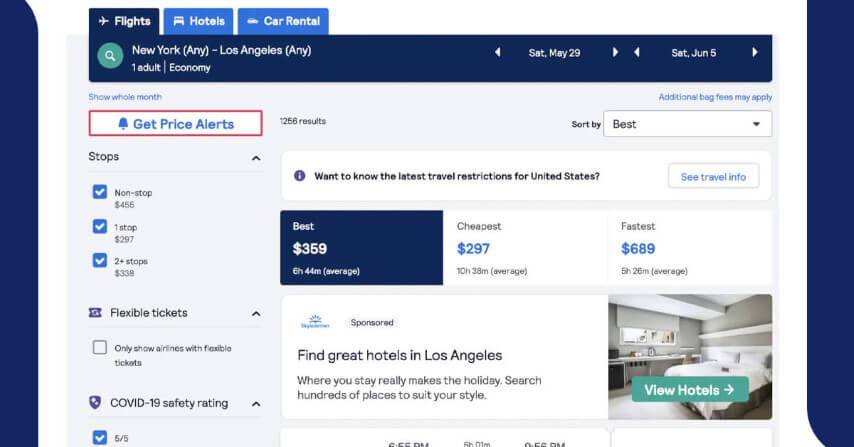Open the Flights tab

tap(124, 22)
